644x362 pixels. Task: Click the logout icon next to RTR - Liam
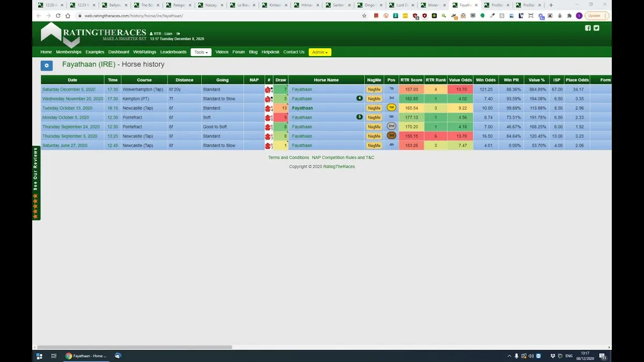point(178,34)
